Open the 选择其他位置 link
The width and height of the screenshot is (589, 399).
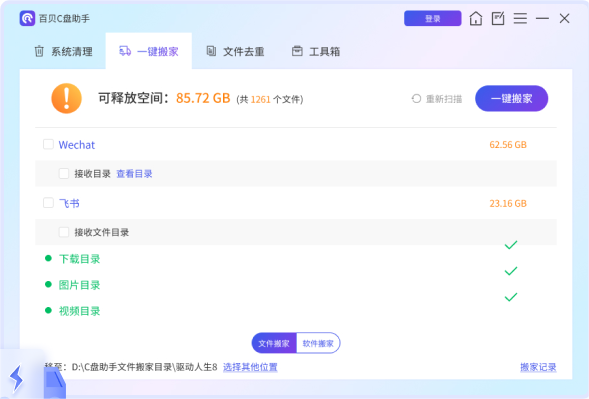coord(250,367)
